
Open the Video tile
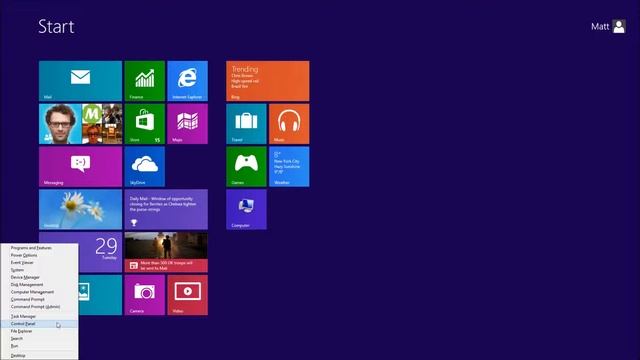(187, 295)
